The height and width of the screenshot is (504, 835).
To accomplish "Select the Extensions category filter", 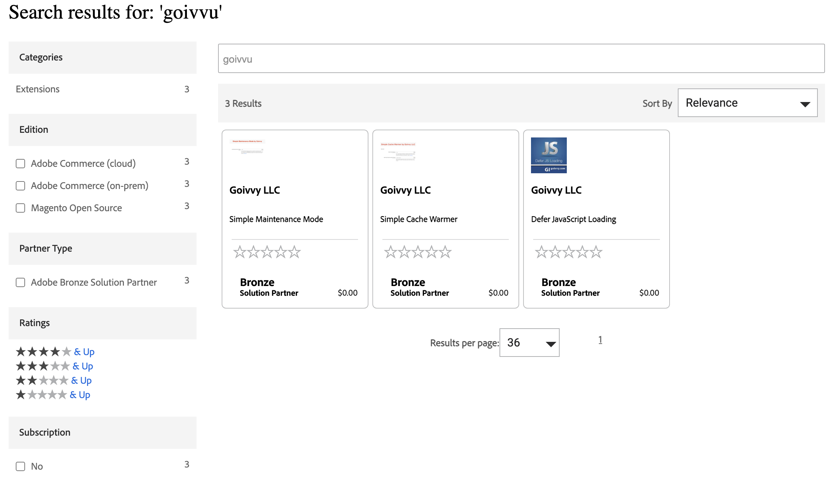I will [38, 89].
